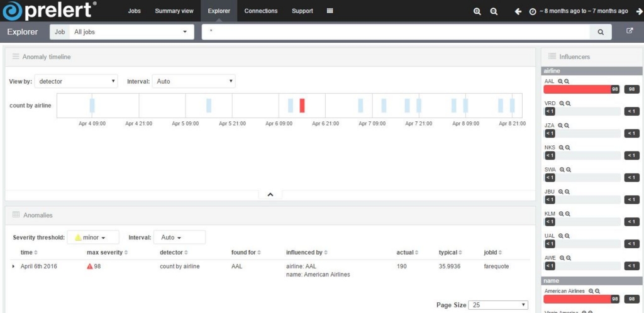Open the Jobs tab
Image resolution: width=644 pixels, height=313 pixels.
click(135, 11)
